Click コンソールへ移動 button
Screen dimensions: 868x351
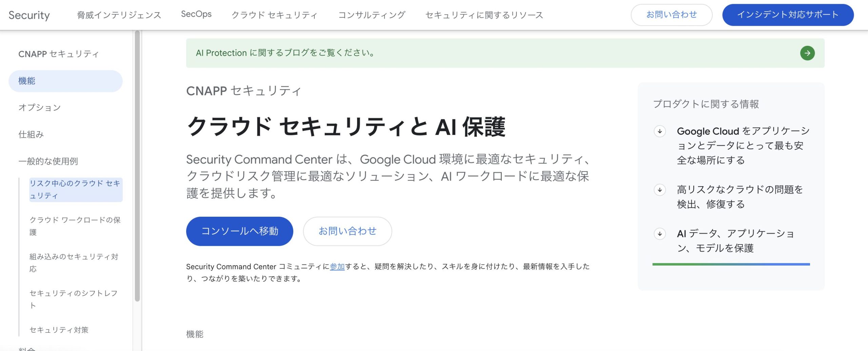(240, 231)
